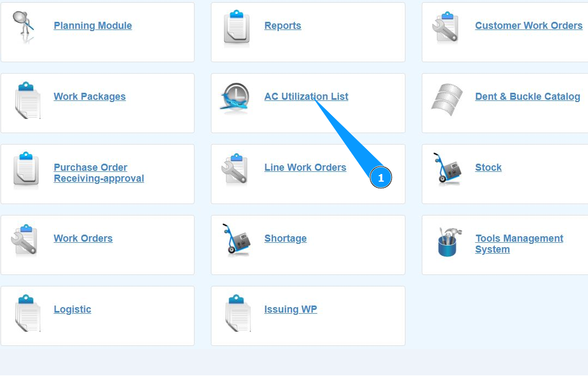Click the Customer Work Orders wrench icon
The width and height of the screenshot is (588, 377).
click(446, 27)
